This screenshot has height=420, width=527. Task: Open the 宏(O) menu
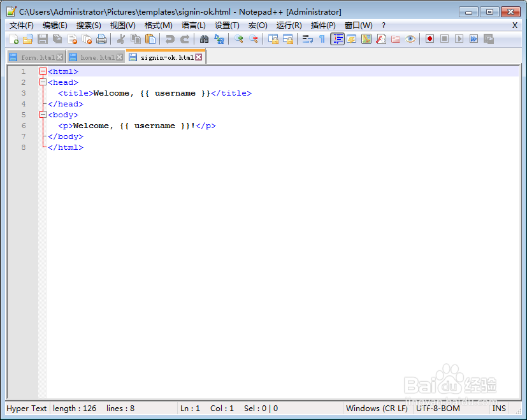coord(258,25)
